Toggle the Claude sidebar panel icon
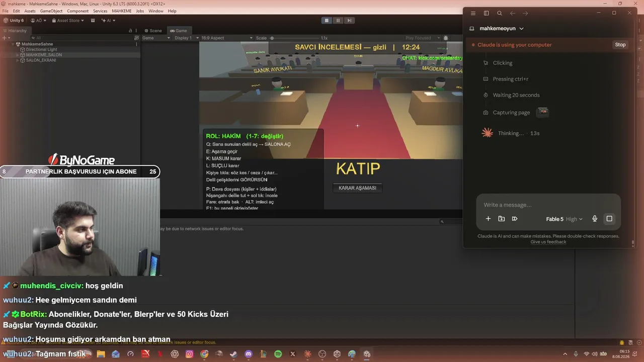The width and height of the screenshot is (644, 362). (x=486, y=13)
